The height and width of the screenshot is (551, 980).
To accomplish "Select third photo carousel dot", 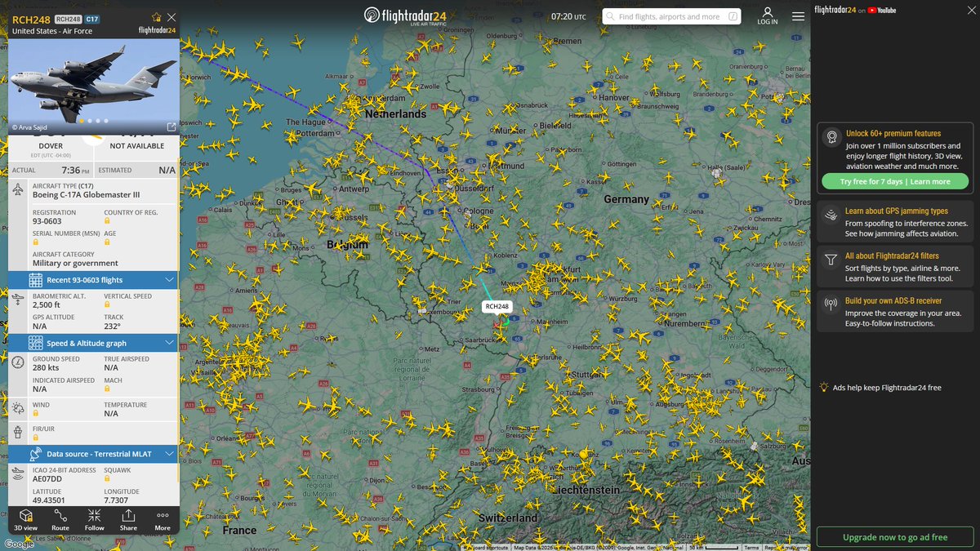I will pyautogui.click(x=97, y=121).
